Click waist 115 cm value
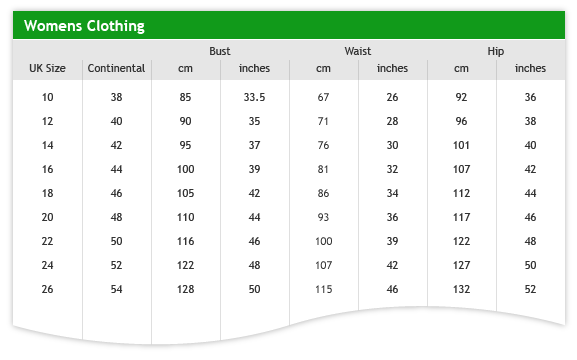Image resolution: width=577 pixels, height=360 pixels. click(x=323, y=289)
